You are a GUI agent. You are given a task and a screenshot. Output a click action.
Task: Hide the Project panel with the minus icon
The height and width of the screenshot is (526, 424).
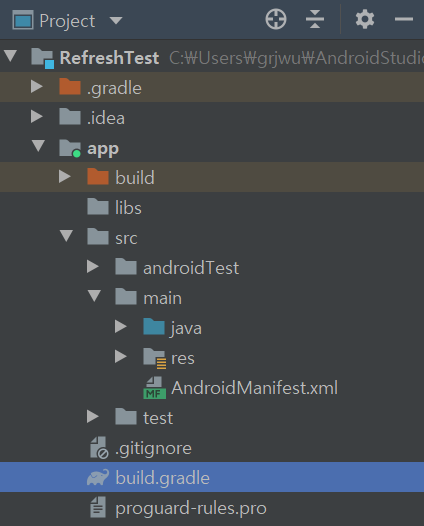[x=404, y=19]
